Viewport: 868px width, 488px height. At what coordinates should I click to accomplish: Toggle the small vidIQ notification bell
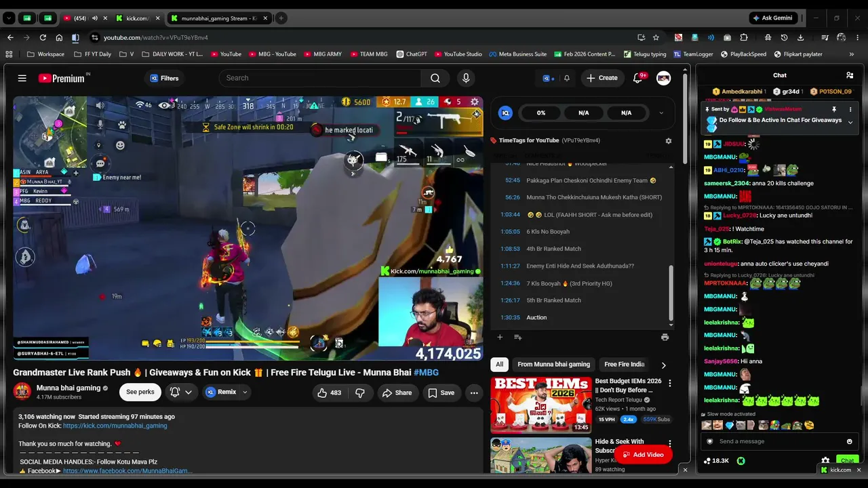pyautogui.click(x=567, y=78)
